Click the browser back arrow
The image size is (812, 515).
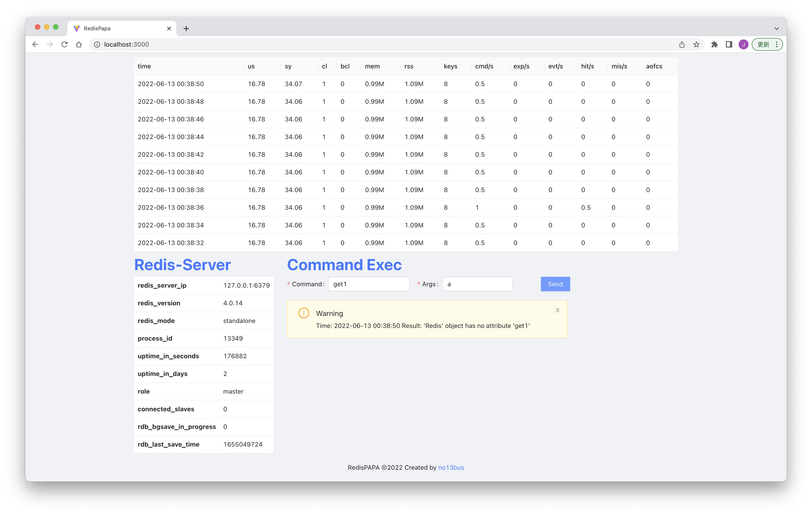(x=35, y=44)
